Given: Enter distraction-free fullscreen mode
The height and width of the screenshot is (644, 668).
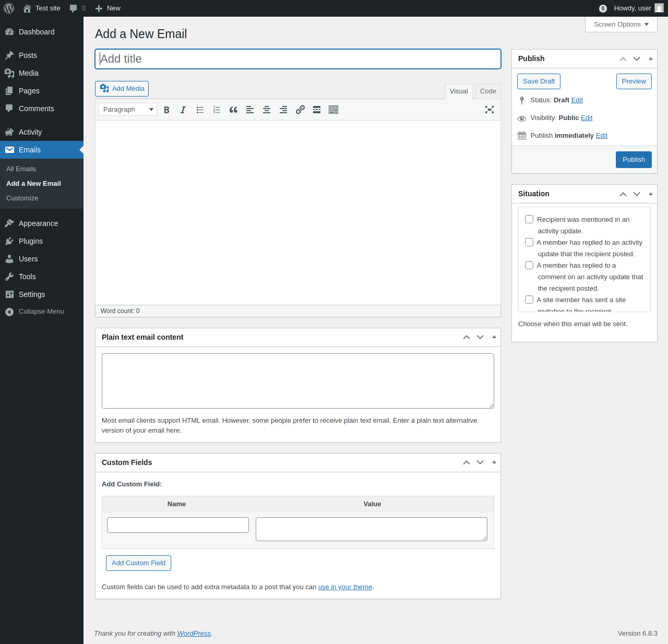Looking at the screenshot, I should pos(490,110).
